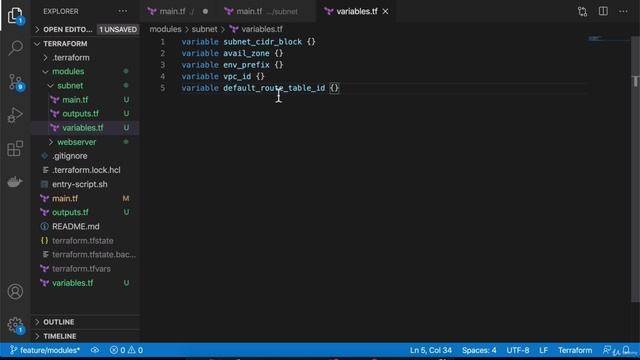Viewport: 640px width, 360px height.
Task: Click the subnet_cidr_block variable text
Action: tap(262, 42)
